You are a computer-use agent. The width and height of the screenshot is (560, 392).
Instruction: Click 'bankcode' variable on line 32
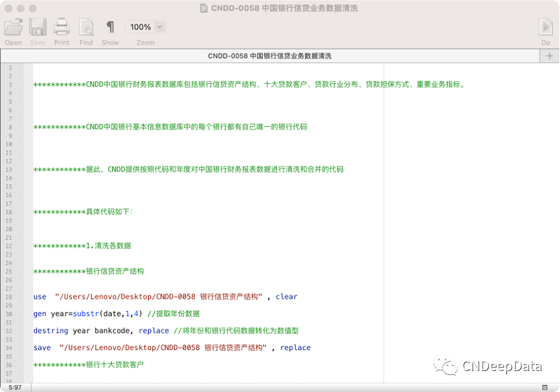point(112,330)
